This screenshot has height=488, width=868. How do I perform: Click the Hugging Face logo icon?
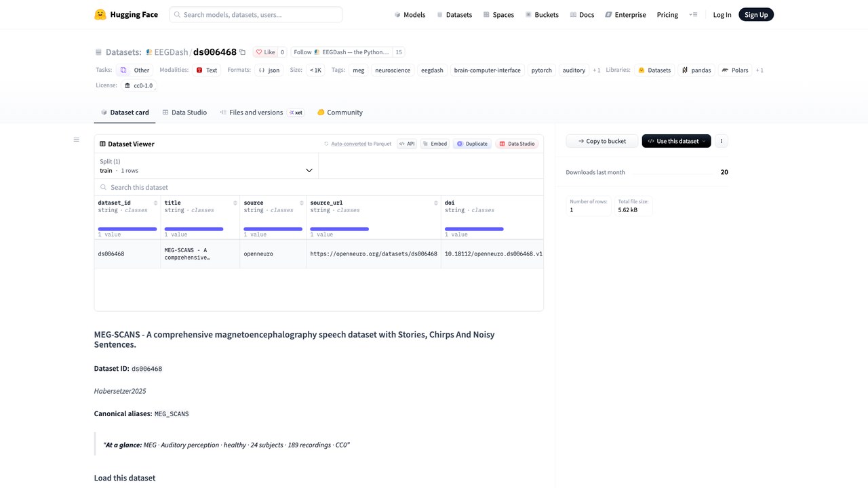[x=100, y=14]
